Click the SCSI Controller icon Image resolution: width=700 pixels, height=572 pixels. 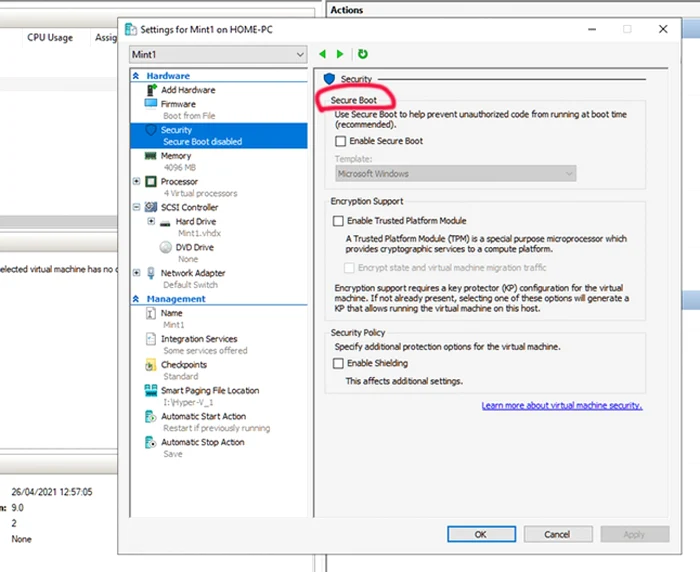coord(151,207)
